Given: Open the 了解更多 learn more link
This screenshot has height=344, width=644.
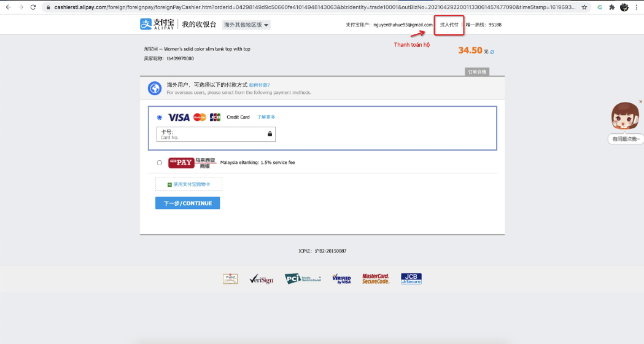Looking at the screenshot, I should point(266,117).
